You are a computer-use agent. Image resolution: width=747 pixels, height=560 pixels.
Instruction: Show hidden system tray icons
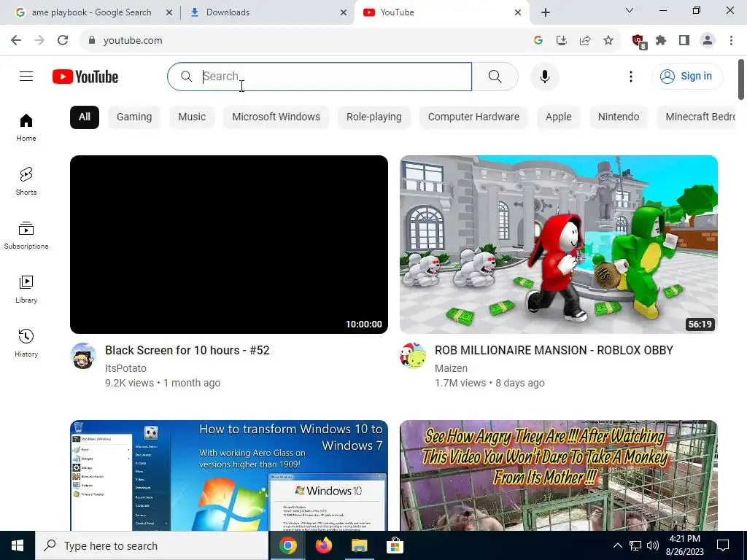pyautogui.click(x=617, y=545)
